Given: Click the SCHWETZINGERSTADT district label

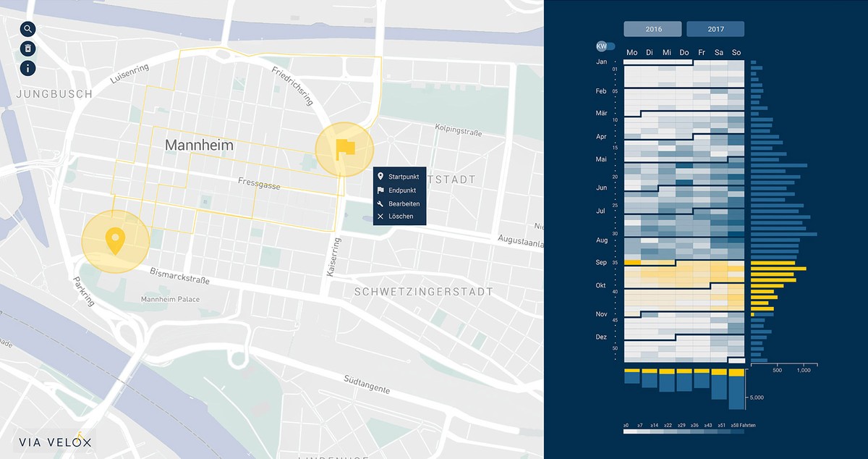Looking at the screenshot, I should point(424,292).
